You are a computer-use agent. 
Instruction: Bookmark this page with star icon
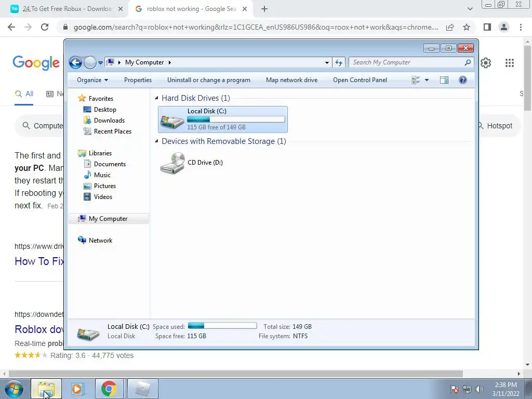(467, 27)
